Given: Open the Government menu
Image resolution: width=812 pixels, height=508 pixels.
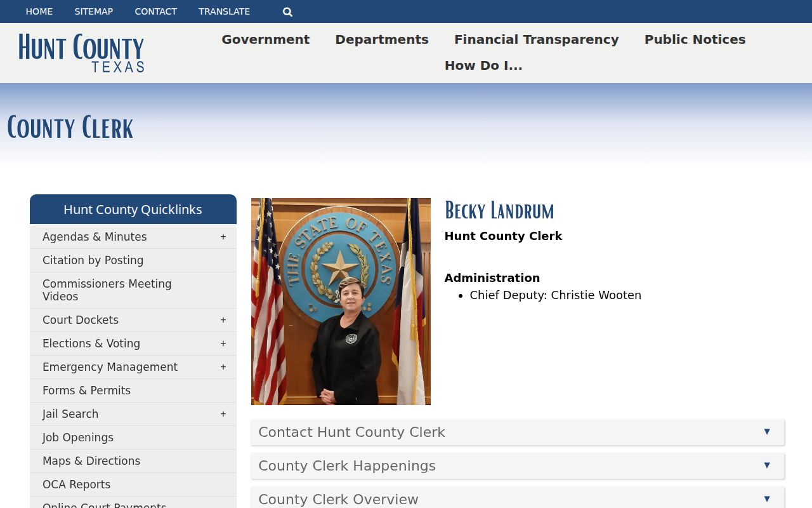Looking at the screenshot, I should (x=266, y=39).
